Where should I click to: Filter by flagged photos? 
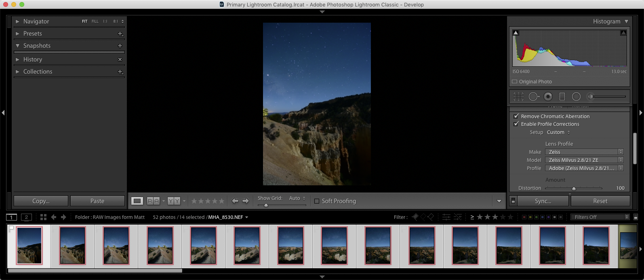pos(415,217)
